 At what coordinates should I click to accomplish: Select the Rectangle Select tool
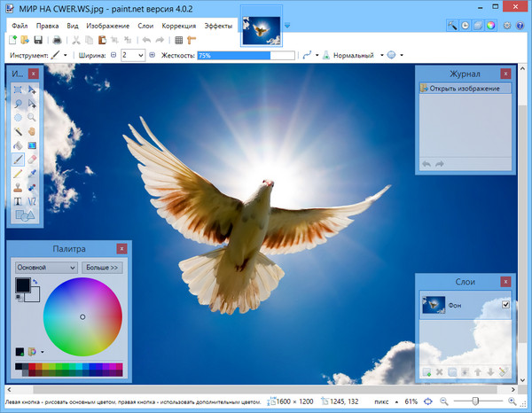19,90
